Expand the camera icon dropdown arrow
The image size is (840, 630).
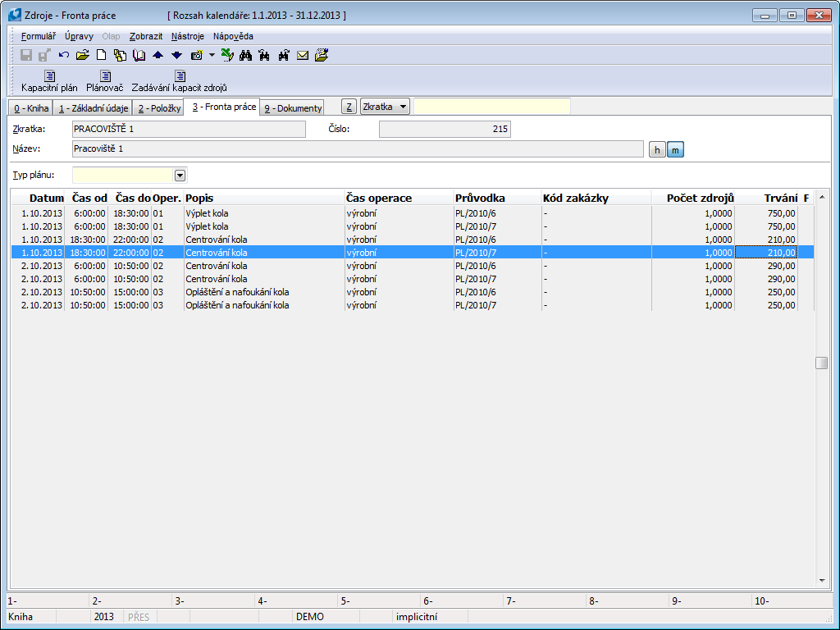pyautogui.click(x=212, y=55)
